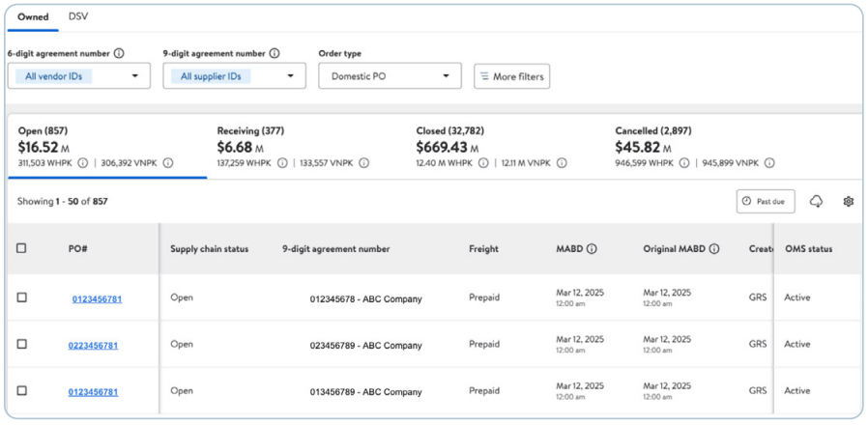Click info icon next to 946,599 WHPK

684,163
